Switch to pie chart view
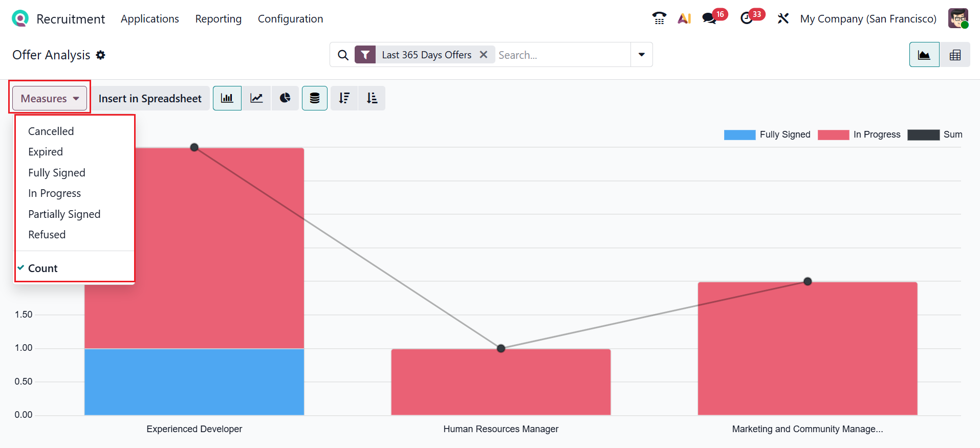This screenshot has height=448, width=980. [x=285, y=98]
